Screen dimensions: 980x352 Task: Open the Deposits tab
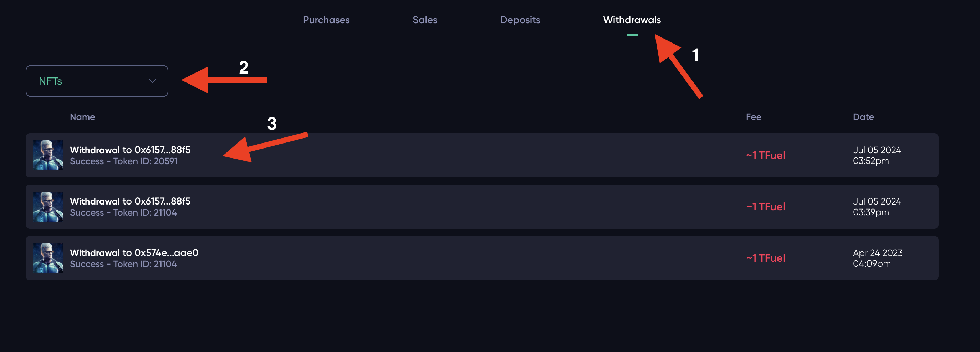click(x=520, y=20)
